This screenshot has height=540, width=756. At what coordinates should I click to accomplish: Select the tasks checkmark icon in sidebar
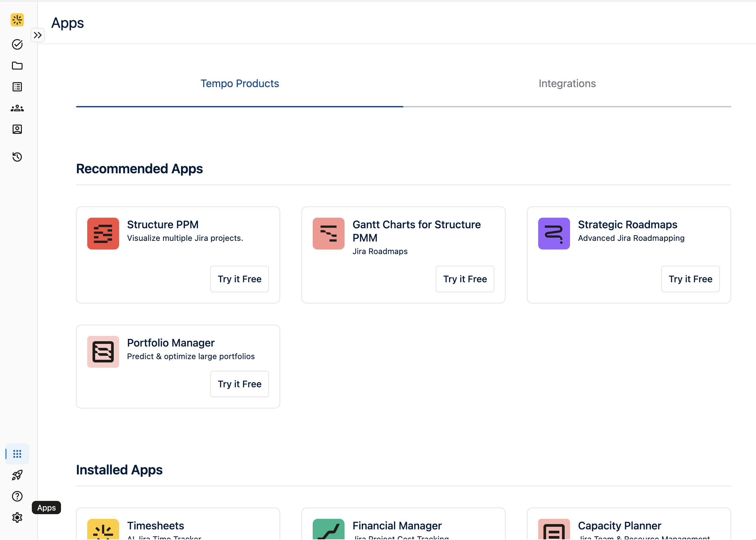click(17, 44)
